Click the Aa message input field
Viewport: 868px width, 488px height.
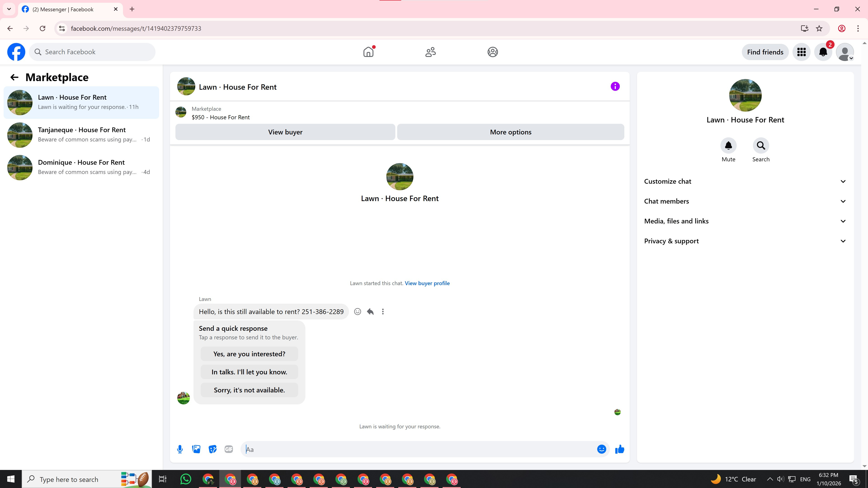418,449
